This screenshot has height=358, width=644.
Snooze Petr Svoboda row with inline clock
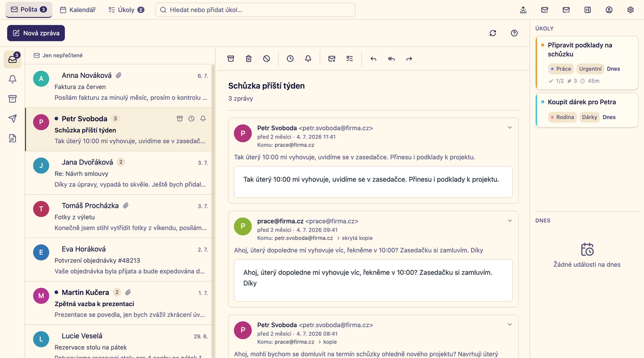pos(191,119)
